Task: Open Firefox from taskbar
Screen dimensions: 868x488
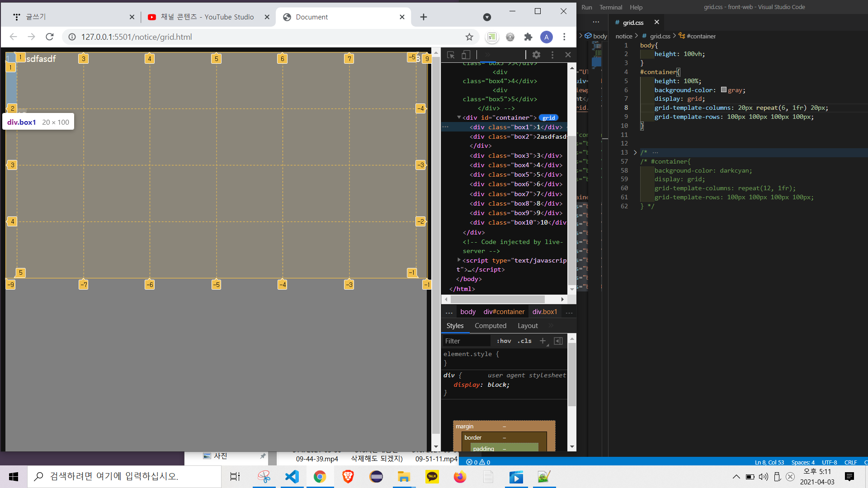Action: 460,477
